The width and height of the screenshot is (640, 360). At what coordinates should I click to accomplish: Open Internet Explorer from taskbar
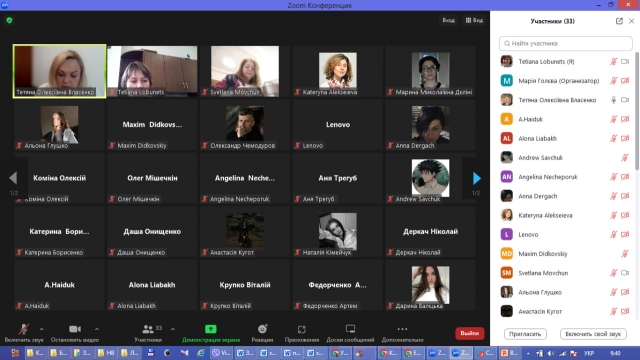(x=200, y=353)
